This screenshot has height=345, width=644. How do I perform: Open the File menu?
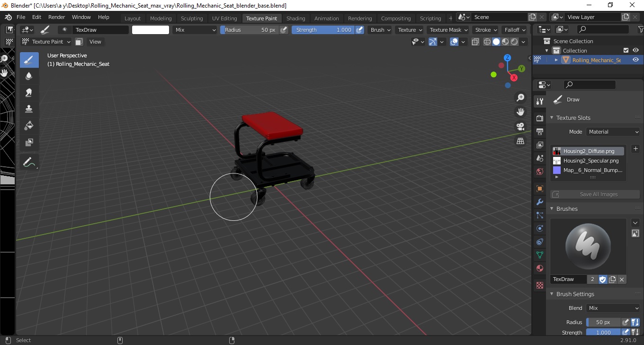(x=21, y=17)
